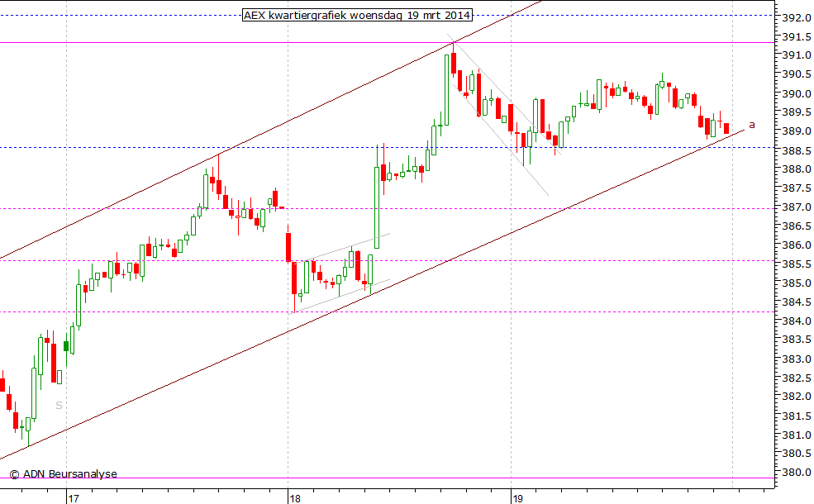Click the price label 381.0
Screen dimensions: 814x504
797,435
